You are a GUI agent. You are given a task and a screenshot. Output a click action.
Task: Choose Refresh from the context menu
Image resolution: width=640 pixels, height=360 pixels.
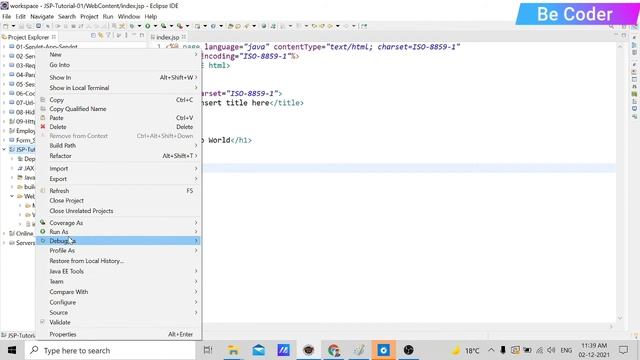tap(118, 191)
